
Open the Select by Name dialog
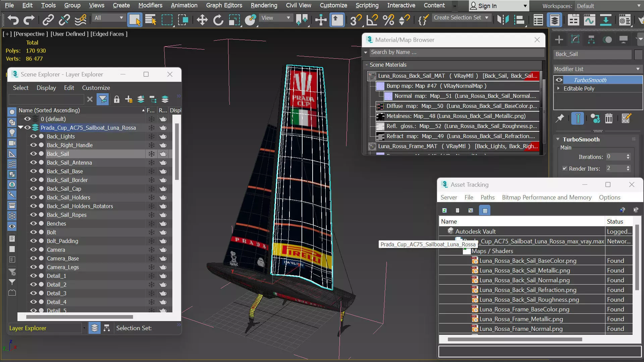tap(151, 20)
